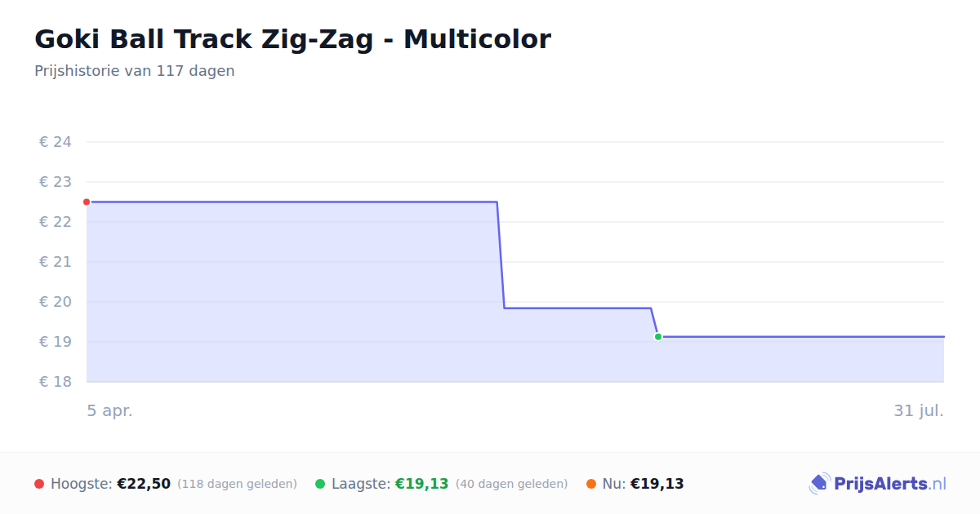The height and width of the screenshot is (514, 980).
Task: Click the red highest-price dot on the chart
Action: point(87,202)
